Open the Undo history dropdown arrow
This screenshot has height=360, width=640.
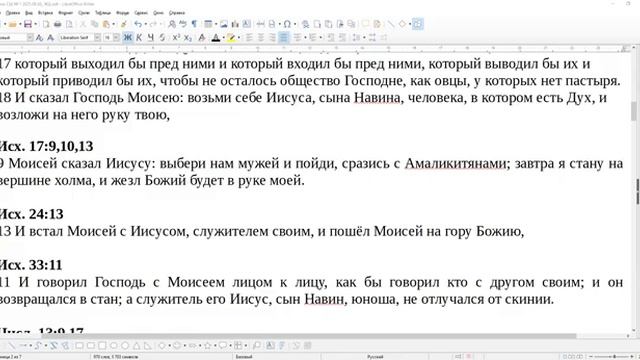pyautogui.click(x=146, y=24)
